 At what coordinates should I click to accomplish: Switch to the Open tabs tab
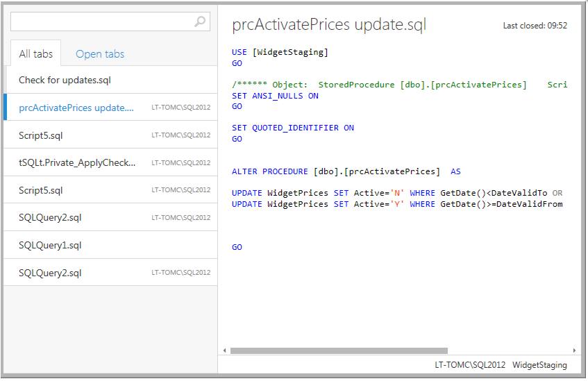[100, 54]
